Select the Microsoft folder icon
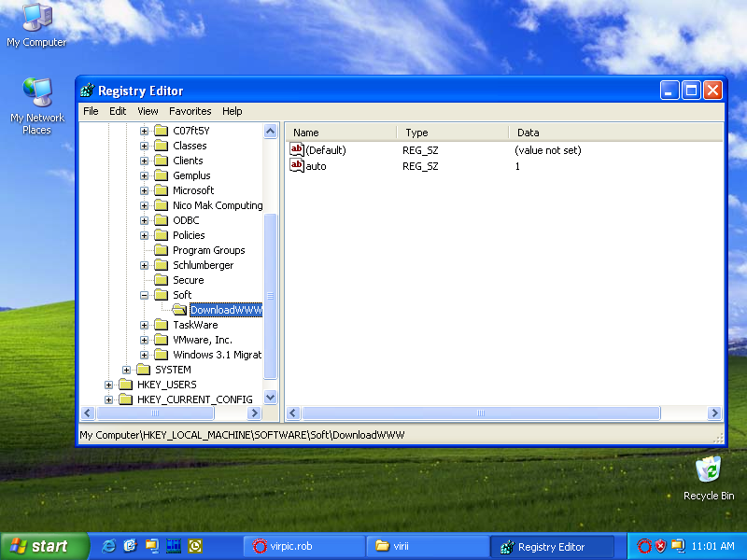Viewport: 747px width, 560px height. click(162, 190)
